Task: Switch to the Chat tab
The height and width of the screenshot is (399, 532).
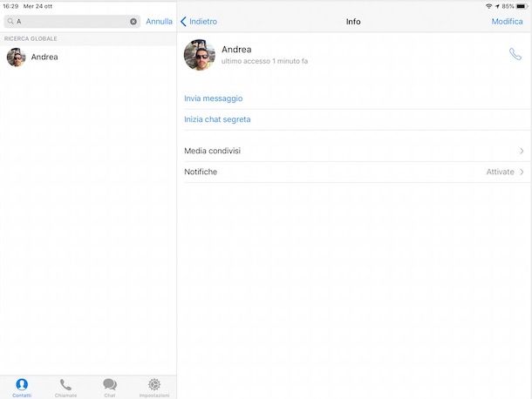Action: (x=110, y=388)
